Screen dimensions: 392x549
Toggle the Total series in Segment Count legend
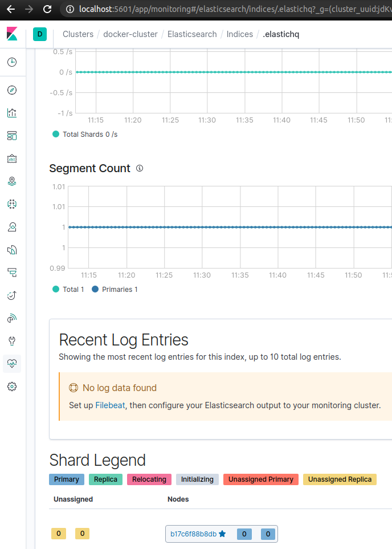pos(68,290)
